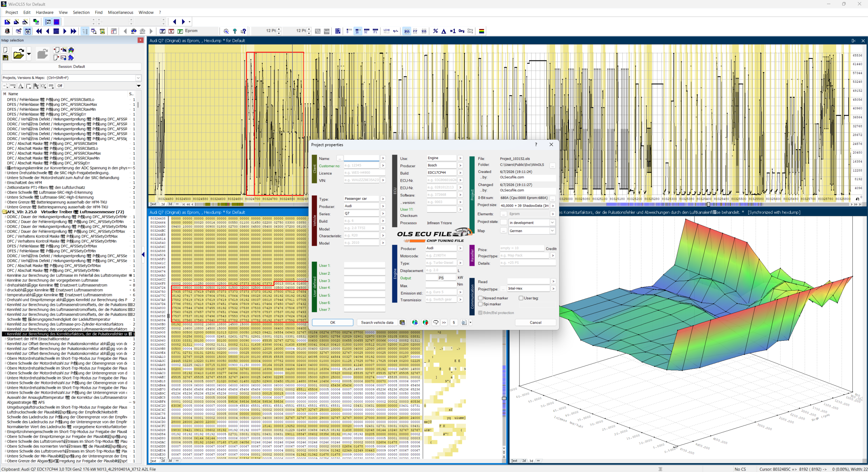Open the arrow menu beside ECU Build EDC17CP44
Viewport: 868px width, 472px height.
point(460,173)
